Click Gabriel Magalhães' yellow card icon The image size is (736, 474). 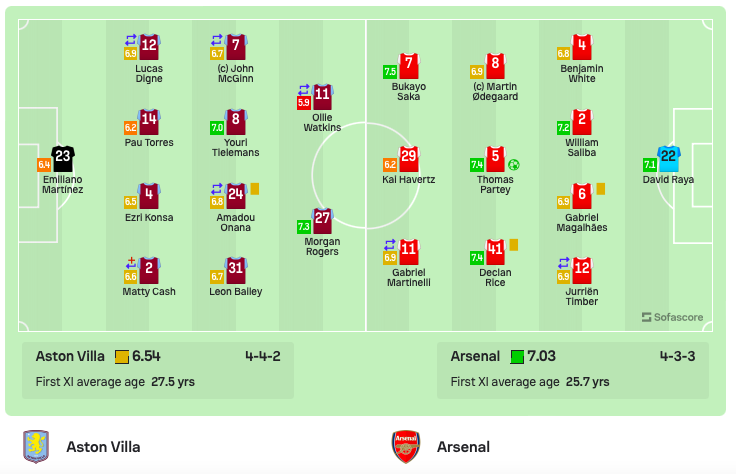[601, 189]
